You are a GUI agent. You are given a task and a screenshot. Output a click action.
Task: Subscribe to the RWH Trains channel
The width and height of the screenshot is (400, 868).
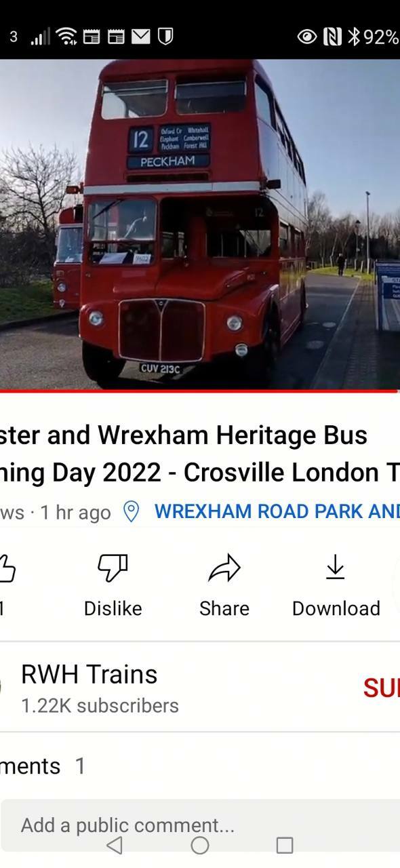382,688
